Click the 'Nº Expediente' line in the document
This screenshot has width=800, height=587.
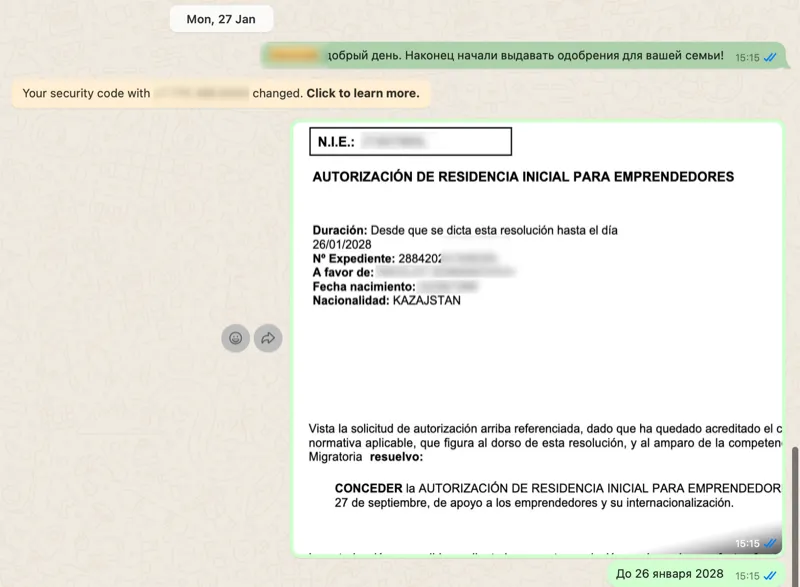[404, 259]
